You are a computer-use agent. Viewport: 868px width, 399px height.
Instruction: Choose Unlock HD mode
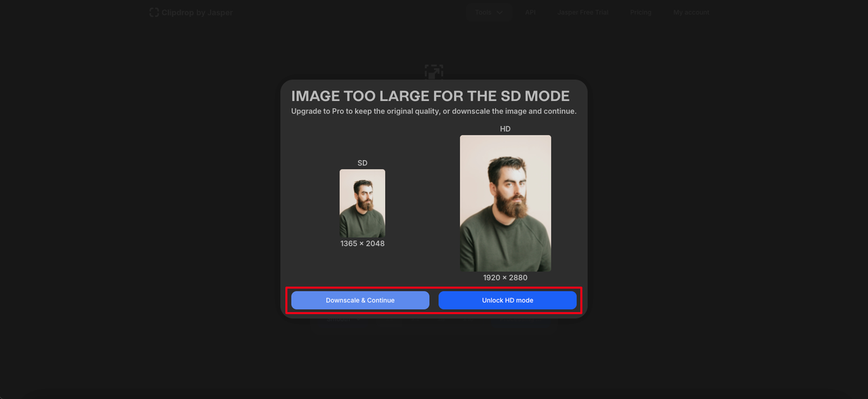(x=507, y=300)
